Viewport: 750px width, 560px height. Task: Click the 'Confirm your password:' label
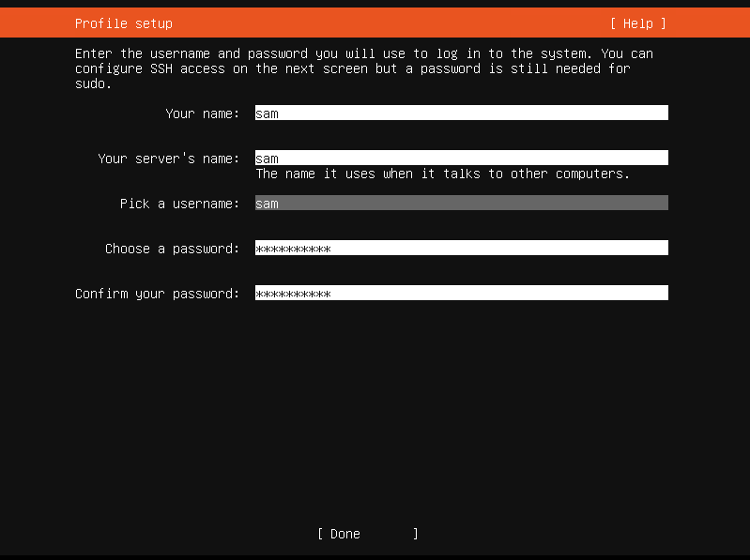coord(158,294)
